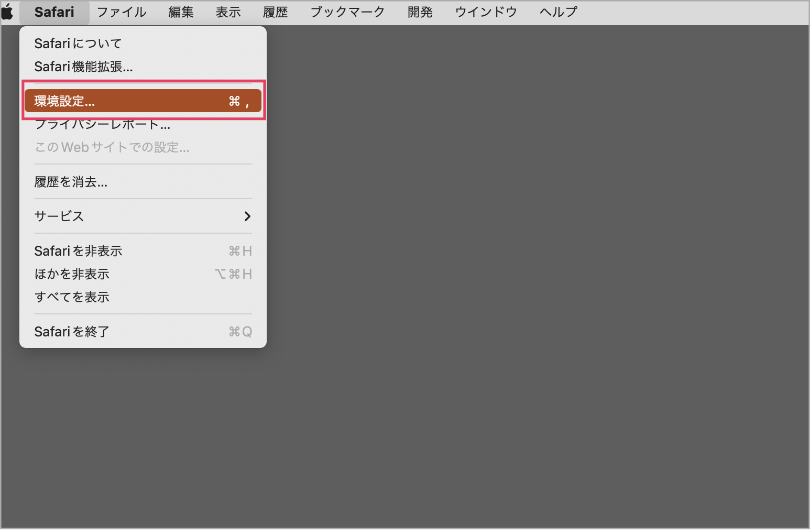Select 環境設定... in the Safari menu

click(143, 101)
